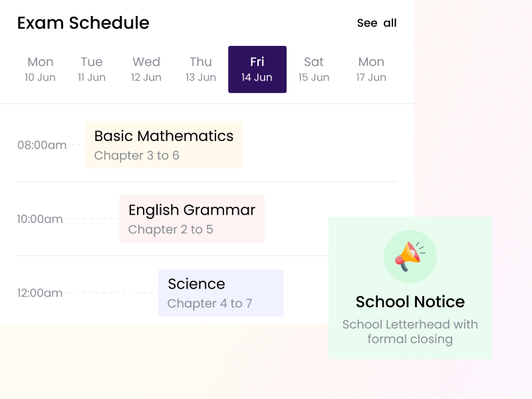This screenshot has height=399, width=532.
Task: Open the See all link
Action: [376, 23]
